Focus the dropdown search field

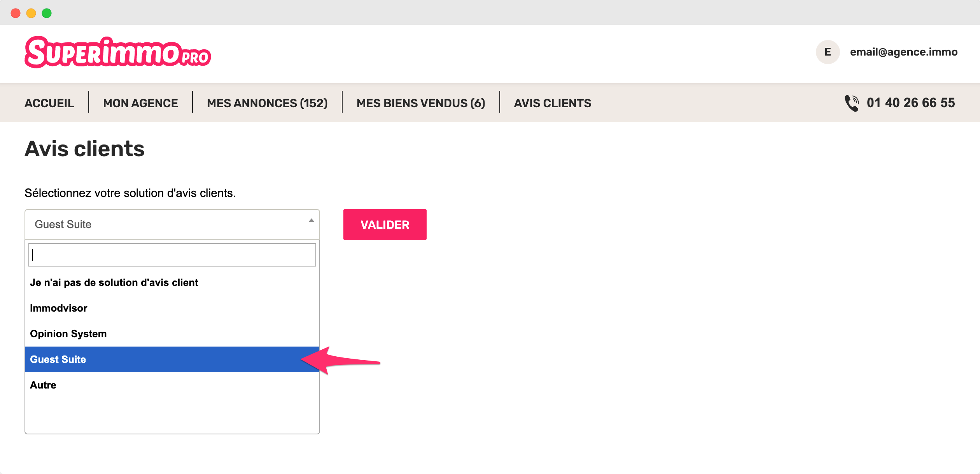pos(172,255)
